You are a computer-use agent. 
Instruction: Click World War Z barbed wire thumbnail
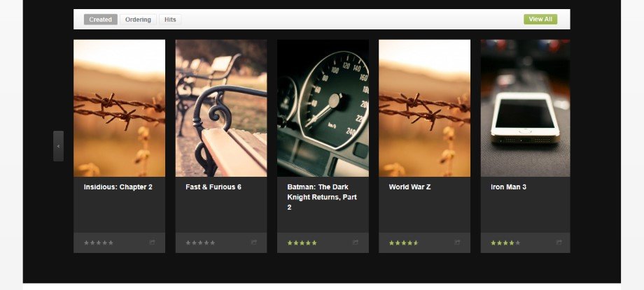tap(424, 108)
